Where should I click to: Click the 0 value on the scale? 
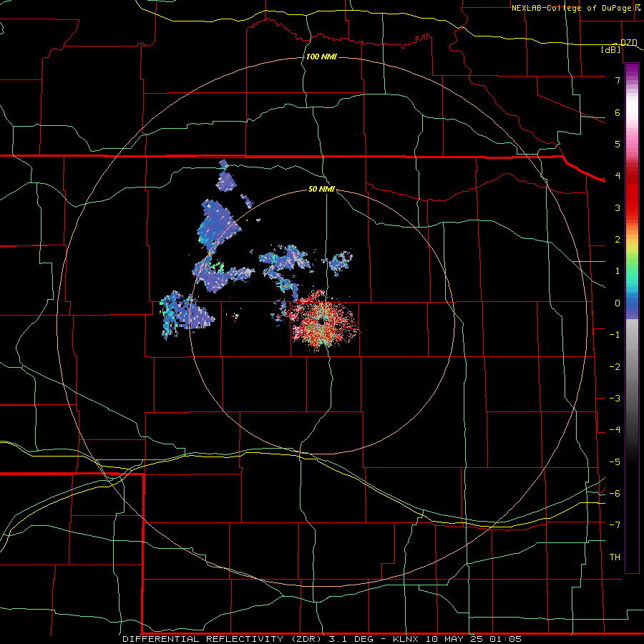[x=618, y=303]
